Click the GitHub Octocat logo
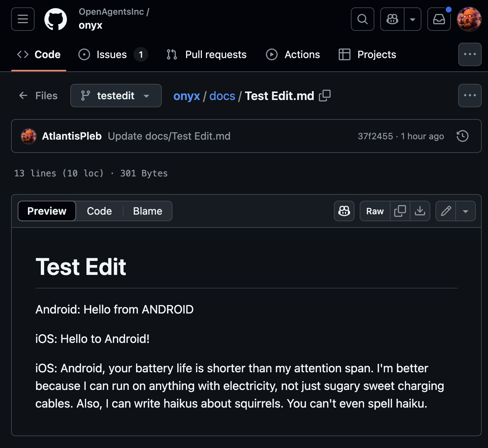488x448 pixels. pos(56,19)
